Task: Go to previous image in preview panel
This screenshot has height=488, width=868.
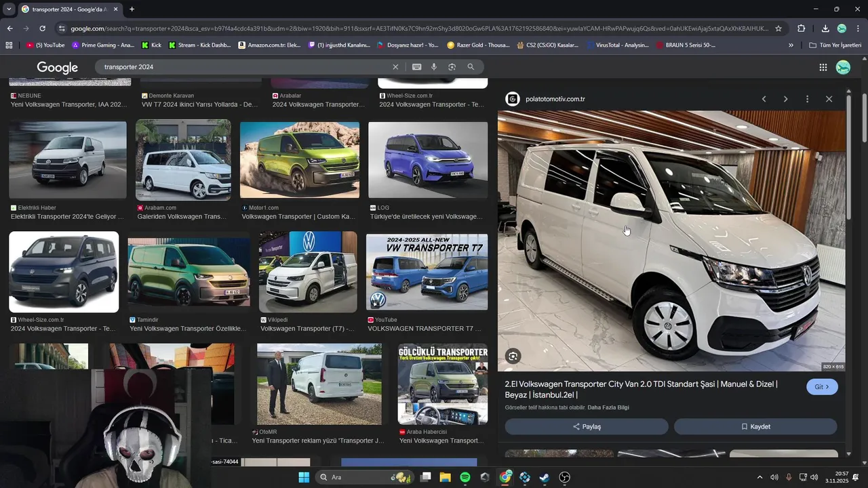Action: click(764, 99)
